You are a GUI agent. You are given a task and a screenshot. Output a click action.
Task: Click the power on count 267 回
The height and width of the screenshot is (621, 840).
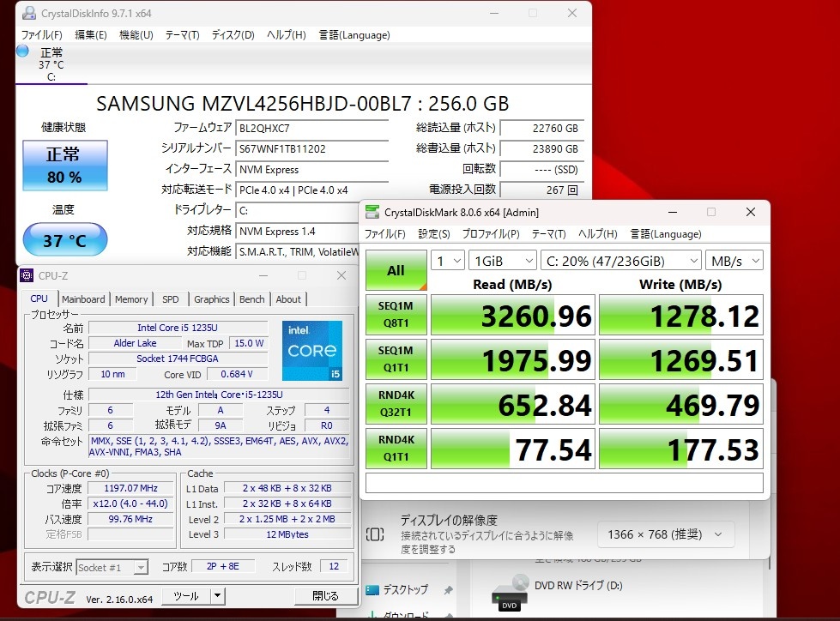(x=541, y=190)
